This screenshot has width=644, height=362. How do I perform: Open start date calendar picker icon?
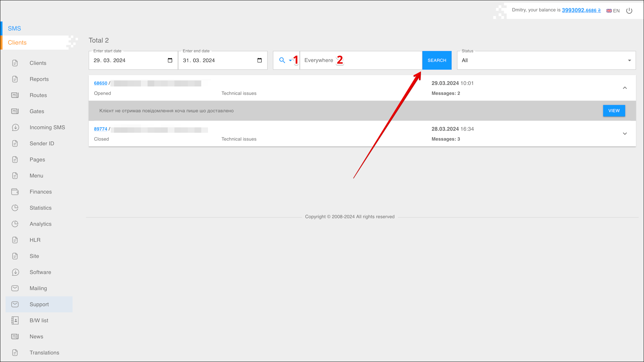(170, 60)
